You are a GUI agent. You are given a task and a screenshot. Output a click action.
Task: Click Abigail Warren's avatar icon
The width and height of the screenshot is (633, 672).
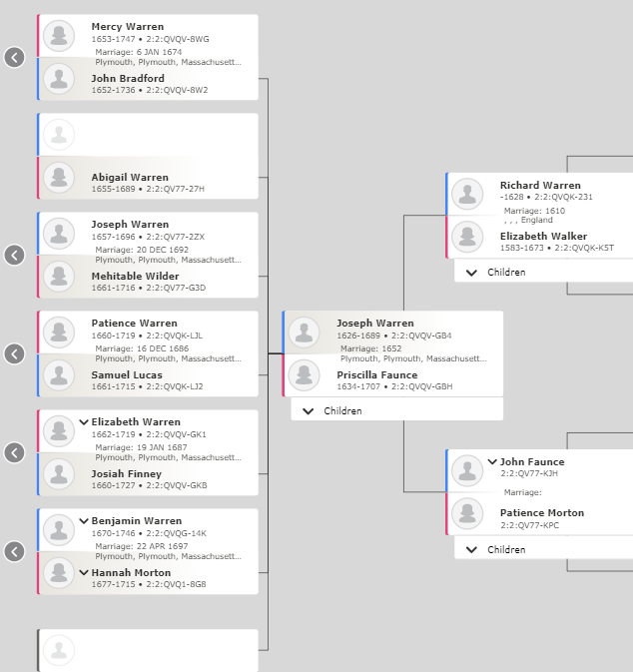tap(59, 178)
